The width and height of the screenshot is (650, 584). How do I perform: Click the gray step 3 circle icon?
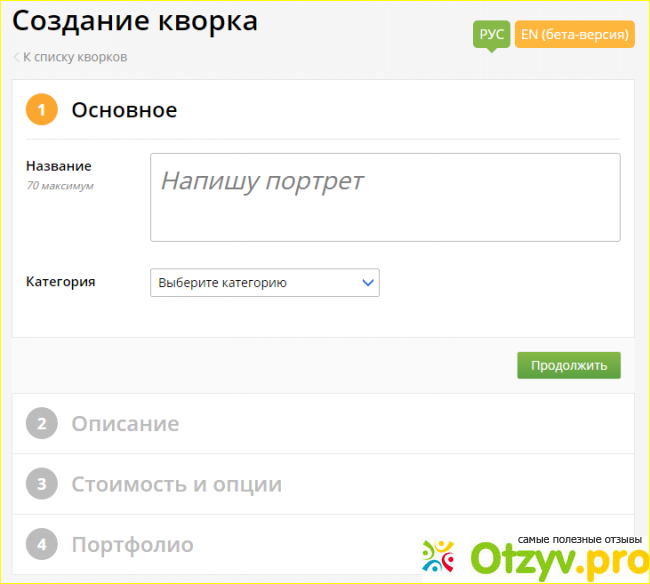pos(41,485)
